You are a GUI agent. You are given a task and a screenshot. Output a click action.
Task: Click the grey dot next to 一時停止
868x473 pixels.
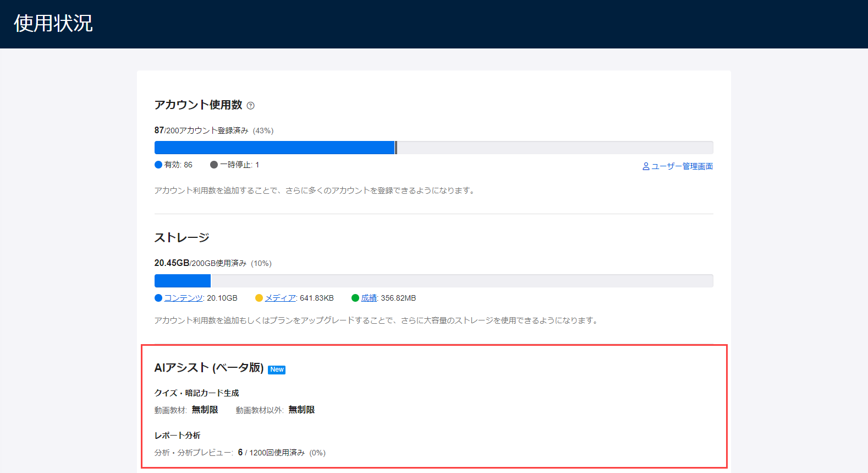(214, 165)
